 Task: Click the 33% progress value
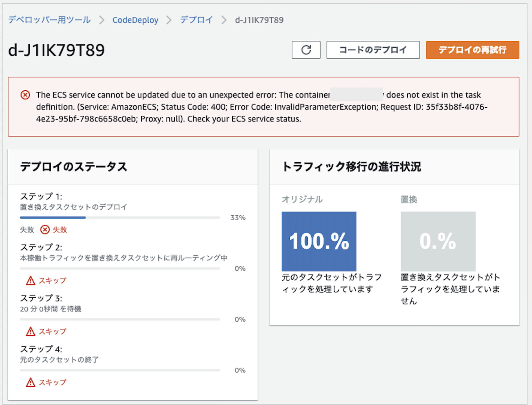(238, 218)
